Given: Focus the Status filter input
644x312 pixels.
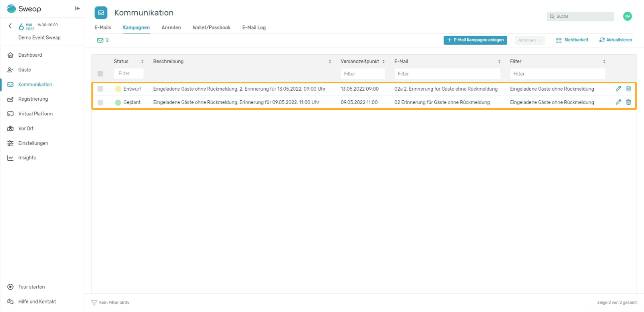Looking at the screenshot, I should pos(129,74).
